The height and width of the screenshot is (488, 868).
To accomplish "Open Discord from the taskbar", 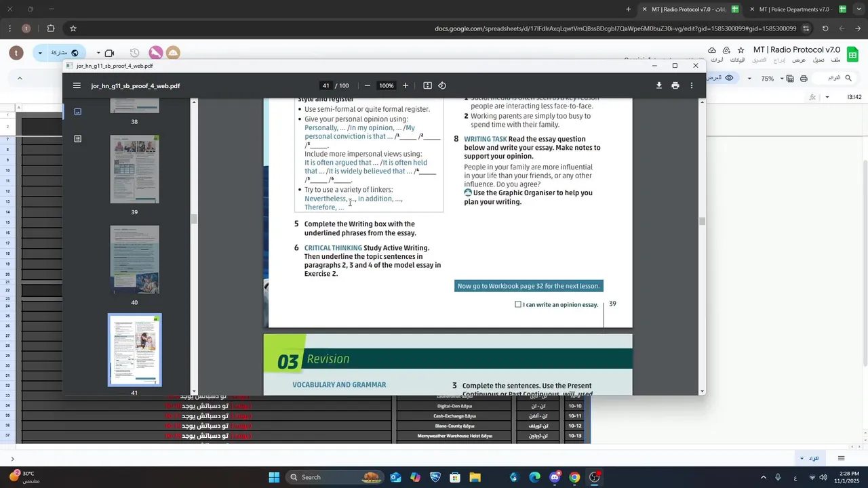I will click(x=555, y=477).
